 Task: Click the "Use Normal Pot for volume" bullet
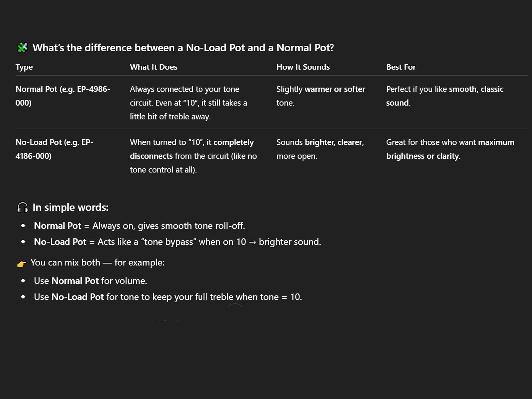[90, 281]
